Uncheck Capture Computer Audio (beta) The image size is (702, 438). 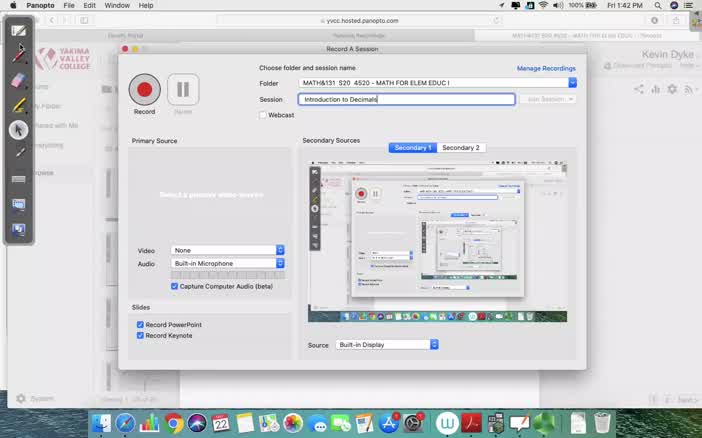coord(175,286)
